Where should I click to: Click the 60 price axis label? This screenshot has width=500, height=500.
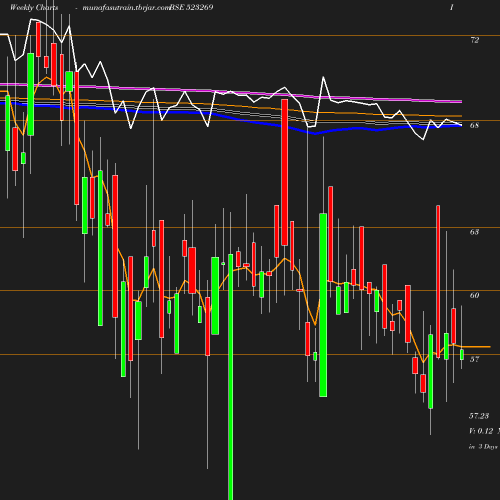point(474,295)
